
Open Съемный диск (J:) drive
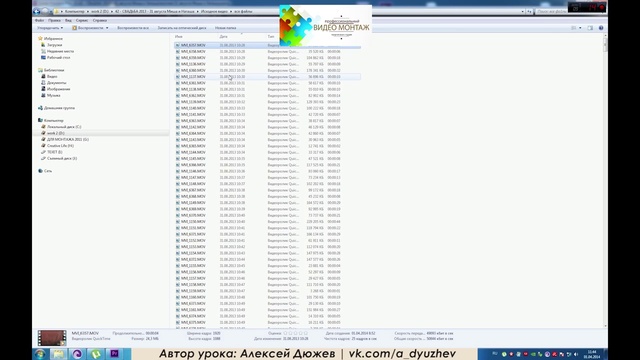[59, 158]
